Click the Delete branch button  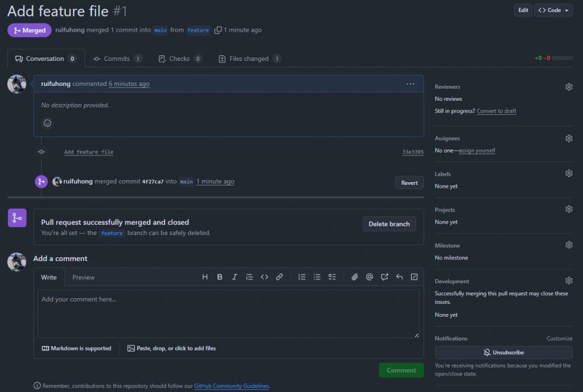389,224
